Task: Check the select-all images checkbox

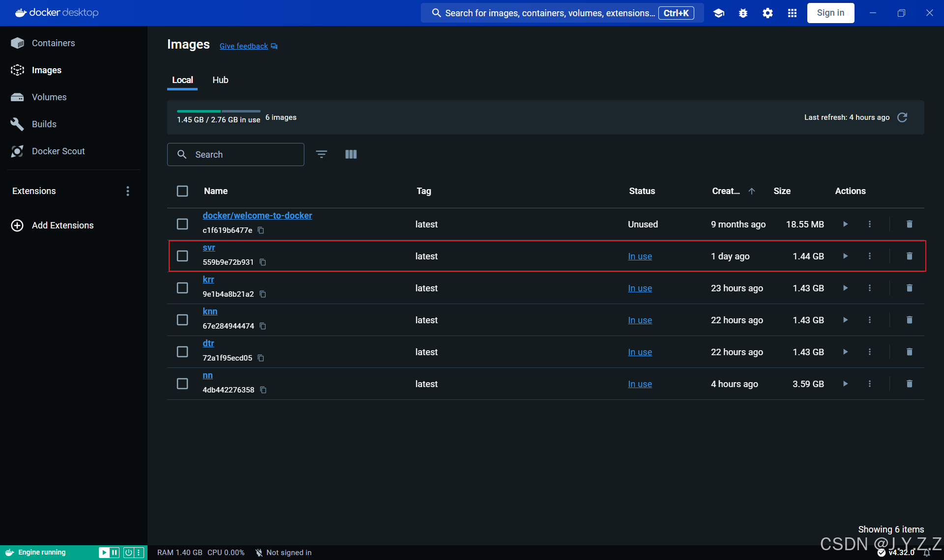Action: (x=182, y=191)
